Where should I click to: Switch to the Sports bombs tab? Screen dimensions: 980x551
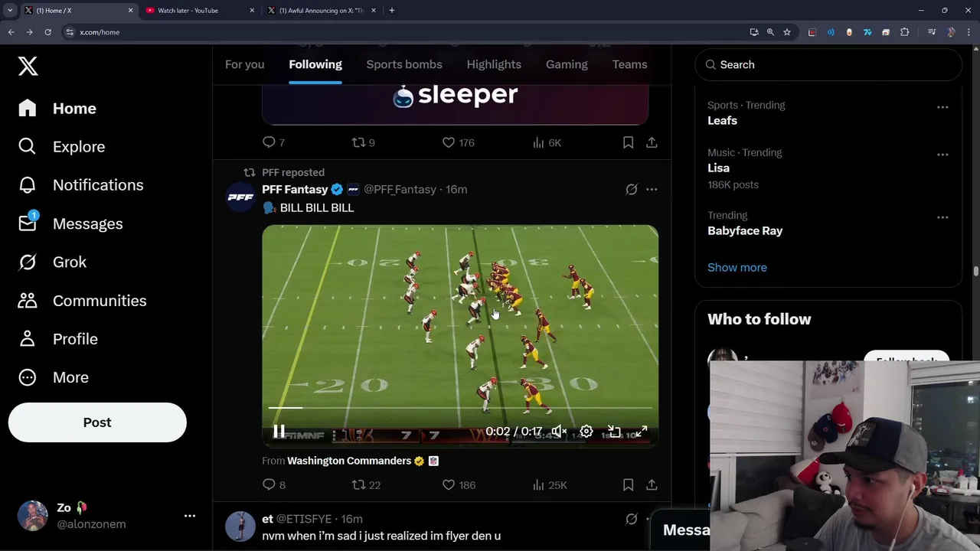click(404, 64)
